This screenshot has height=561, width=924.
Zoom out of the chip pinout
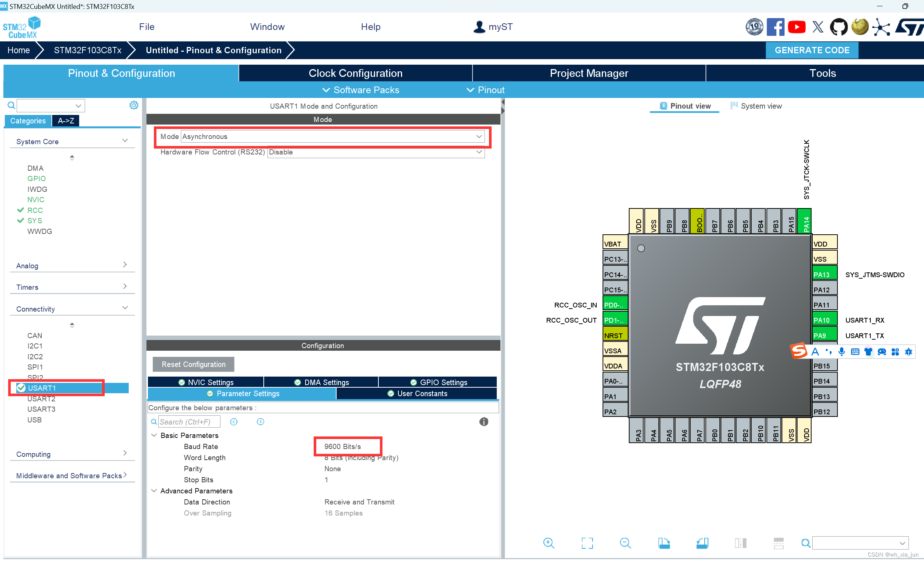[625, 543]
